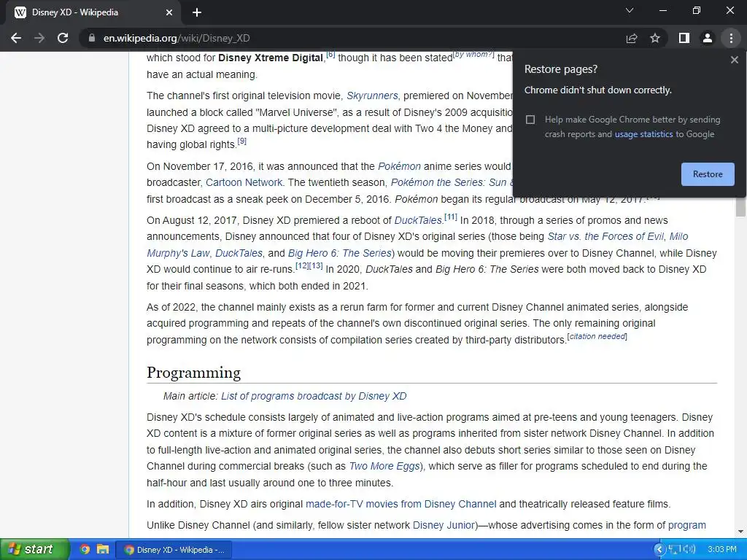Open Chrome's side panel
Screen dimensions: 747x560
[x=684, y=38]
